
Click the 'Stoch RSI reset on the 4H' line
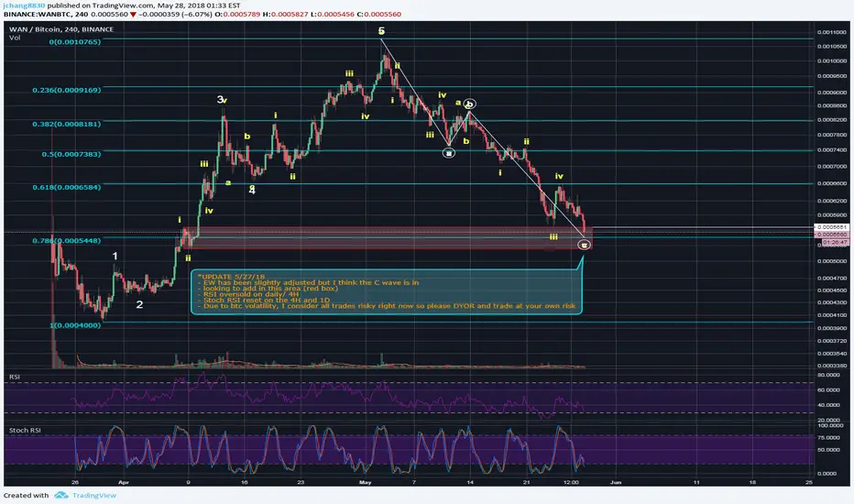click(264, 301)
